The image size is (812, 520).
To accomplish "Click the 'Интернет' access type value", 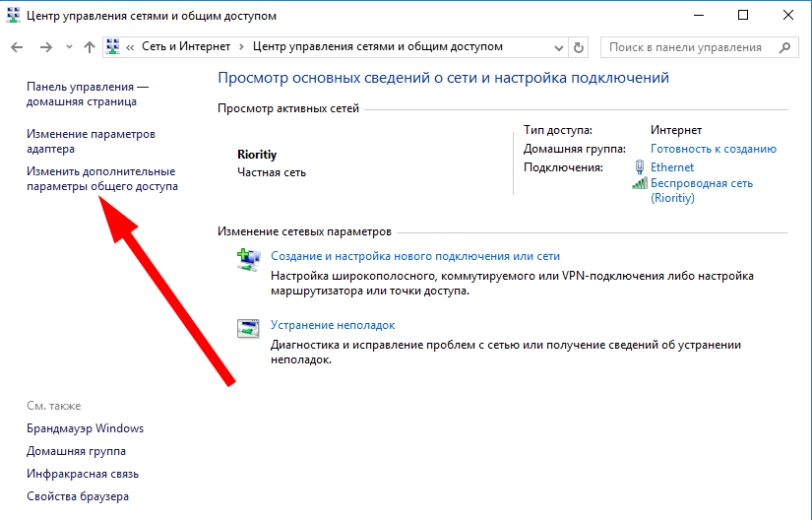I will [676, 130].
